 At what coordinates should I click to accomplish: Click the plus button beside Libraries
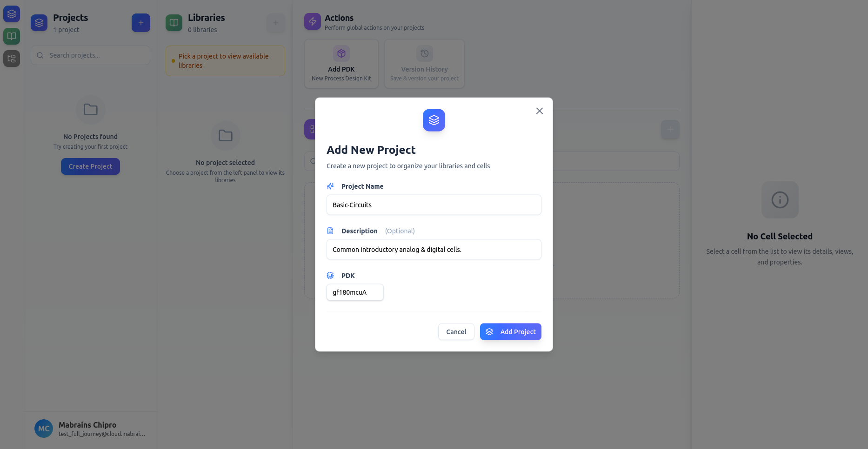pos(275,23)
